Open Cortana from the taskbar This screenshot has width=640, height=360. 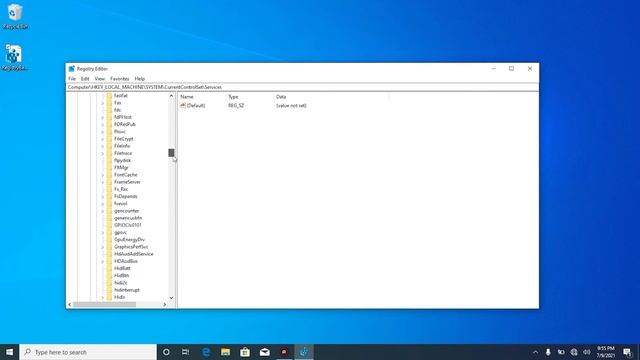(x=166, y=352)
